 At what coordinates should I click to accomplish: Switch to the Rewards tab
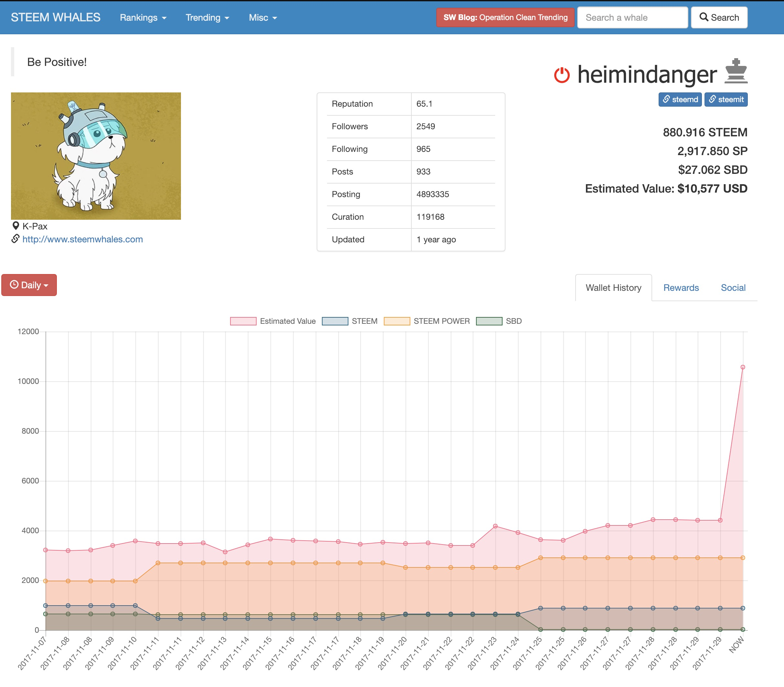681,288
